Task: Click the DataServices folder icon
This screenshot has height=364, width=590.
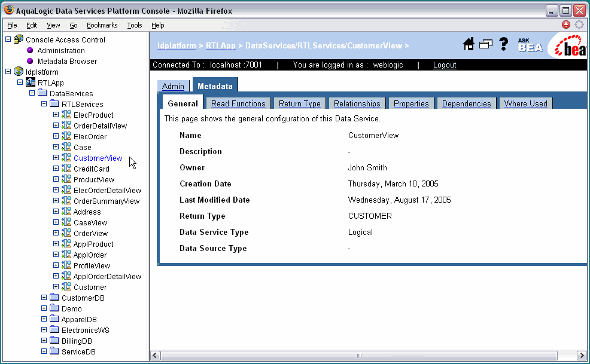Action: tap(42, 93)
